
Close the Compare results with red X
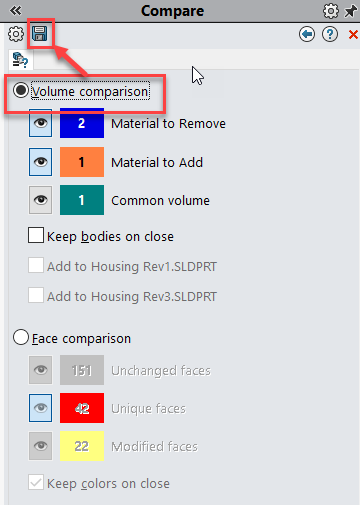click(353, 34)
